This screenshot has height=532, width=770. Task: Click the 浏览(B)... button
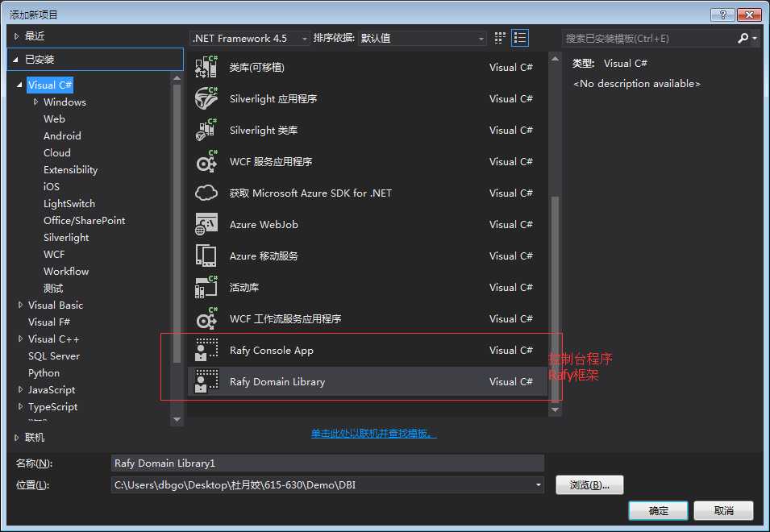click(x=589, y=485)
